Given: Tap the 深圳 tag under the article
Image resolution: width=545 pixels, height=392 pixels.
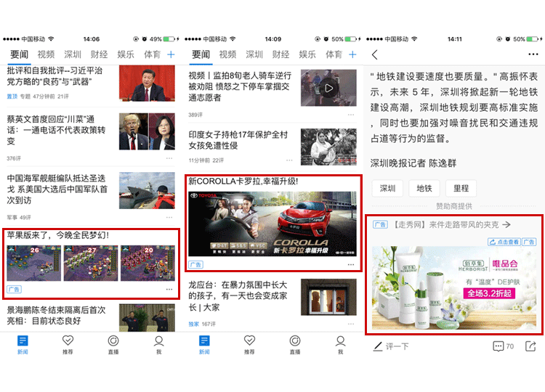Looking at the screenshot, I should pos(387,188).
